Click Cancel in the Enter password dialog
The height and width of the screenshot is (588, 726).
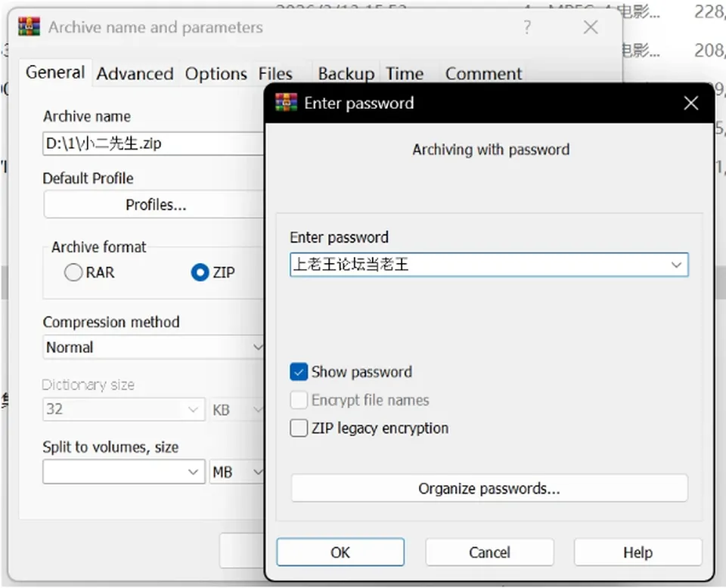coord(489,552)
